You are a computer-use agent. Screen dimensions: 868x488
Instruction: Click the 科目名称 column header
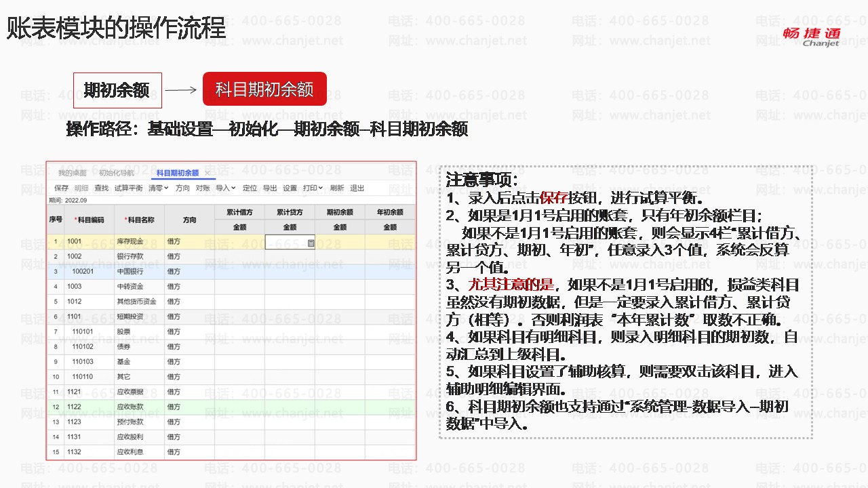pos(140,220)
